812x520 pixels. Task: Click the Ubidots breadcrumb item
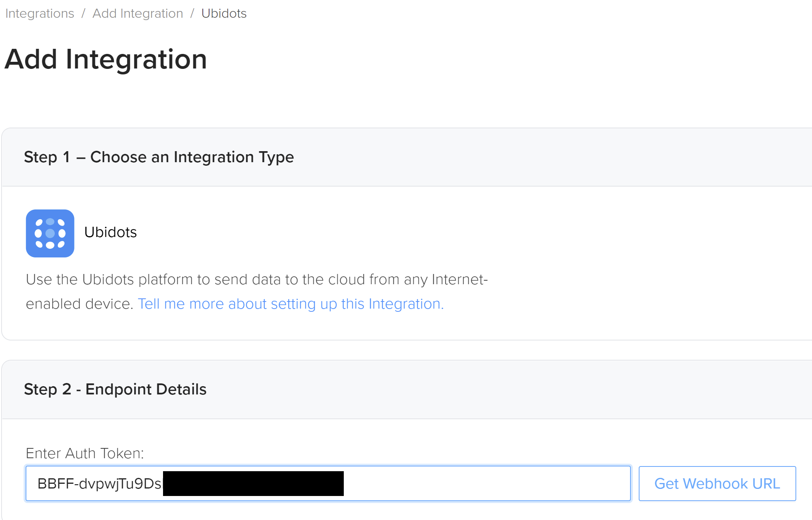tap(224, 13)
